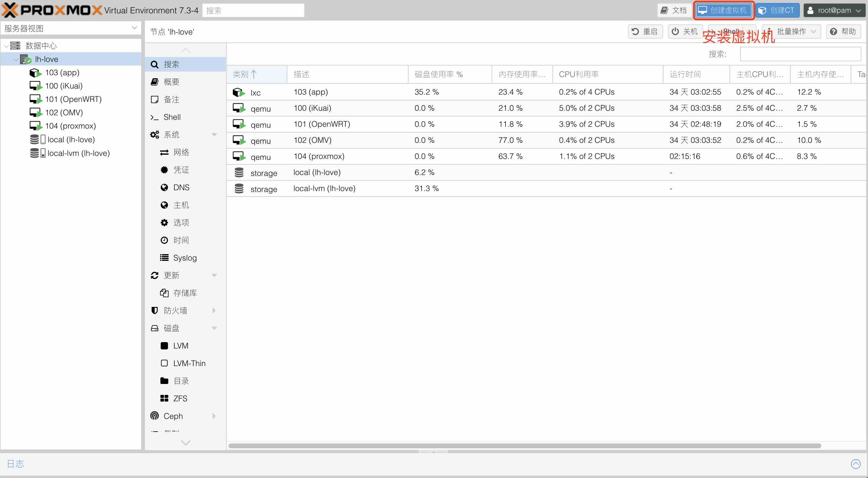This screenshot has height=478, width=868.
Task: Open Syslog from the node menu
Action: click(184, 258)
